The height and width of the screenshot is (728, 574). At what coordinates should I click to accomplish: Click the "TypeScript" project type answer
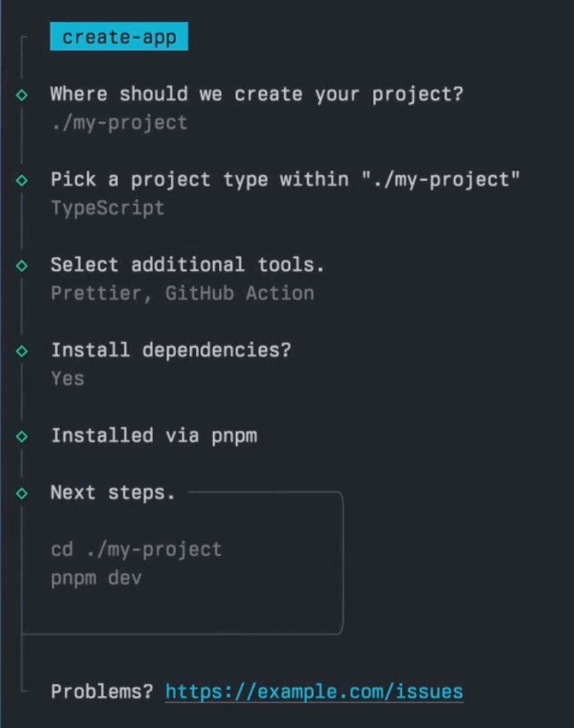(x=107, y=208)
